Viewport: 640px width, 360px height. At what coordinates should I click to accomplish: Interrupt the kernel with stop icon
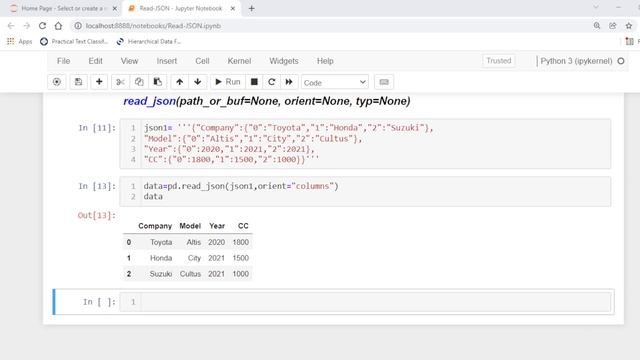(x=254, y=82)
